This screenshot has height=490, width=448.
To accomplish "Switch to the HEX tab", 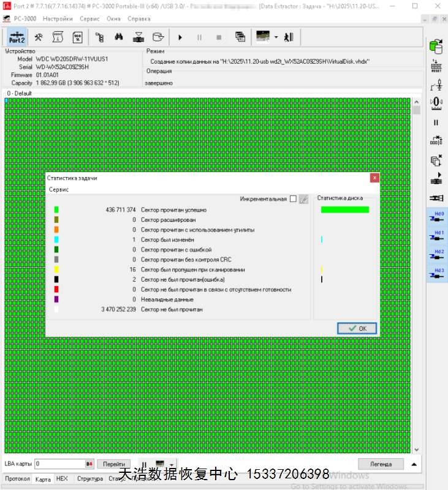I will point(62,479).
